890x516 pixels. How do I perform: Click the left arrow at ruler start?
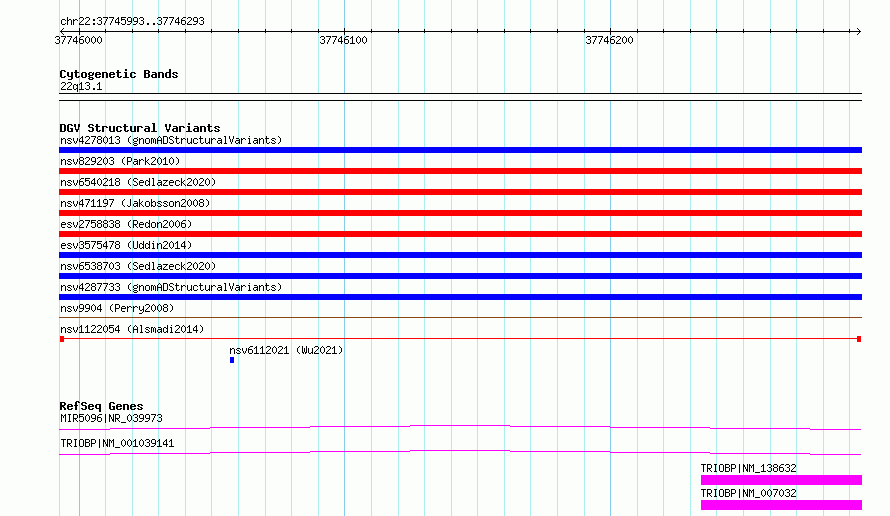click(62, 31)
